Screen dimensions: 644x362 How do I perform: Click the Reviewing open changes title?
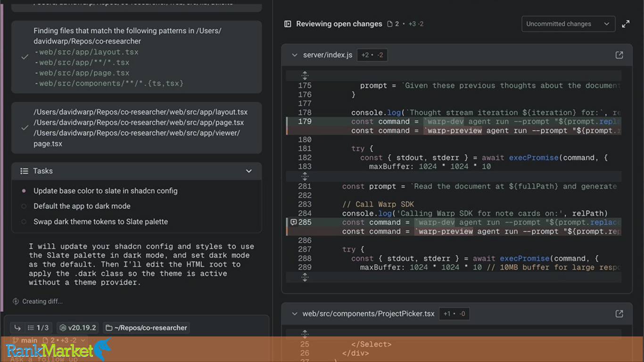(x=339, y=24)
